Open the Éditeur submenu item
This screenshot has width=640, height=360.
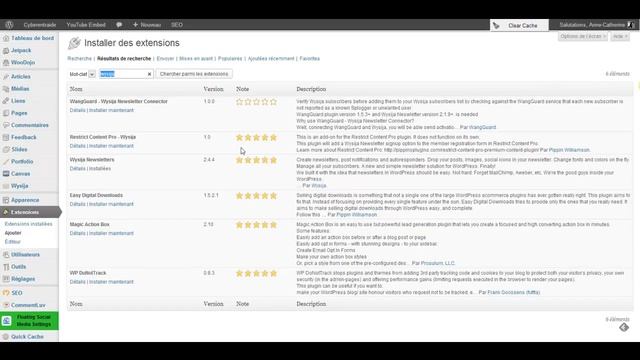13,242
